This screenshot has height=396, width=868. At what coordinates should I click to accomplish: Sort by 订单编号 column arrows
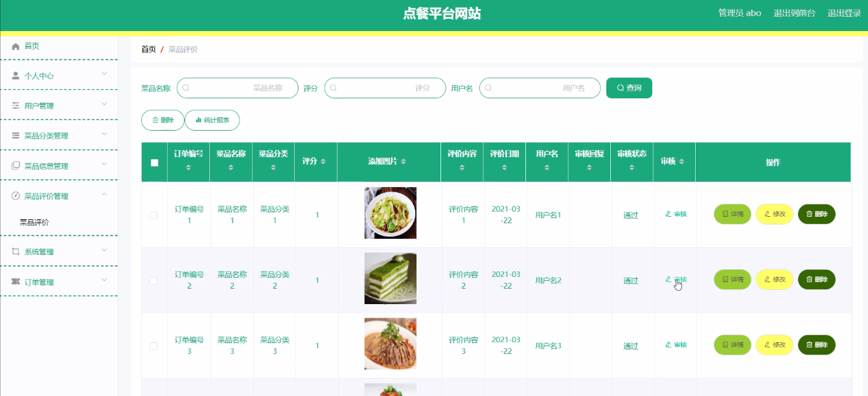coord(188,168)
